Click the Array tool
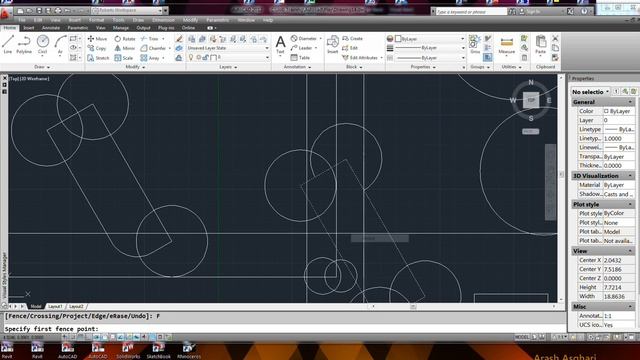This screenshot has width=640, height=360. coord(150,58)
